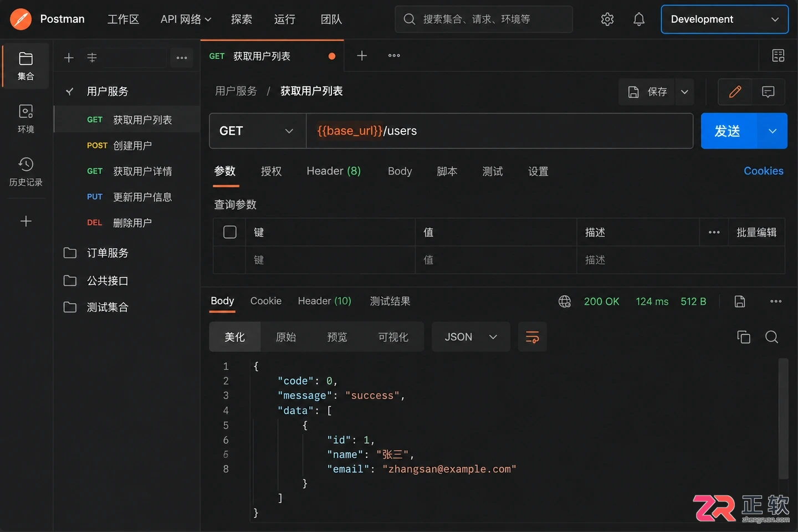Select the POST 创建用户 request
798x532 pixels.
(127, 146)
